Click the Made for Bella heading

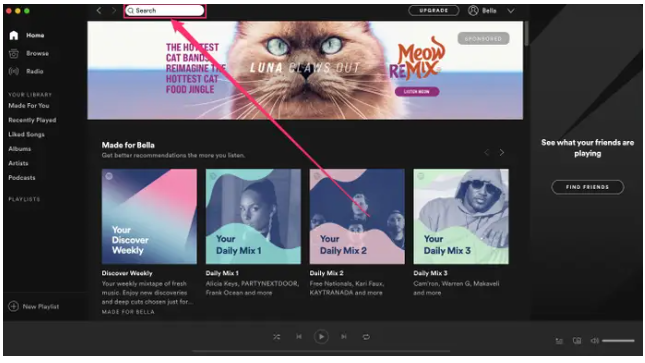coord(128,145)
